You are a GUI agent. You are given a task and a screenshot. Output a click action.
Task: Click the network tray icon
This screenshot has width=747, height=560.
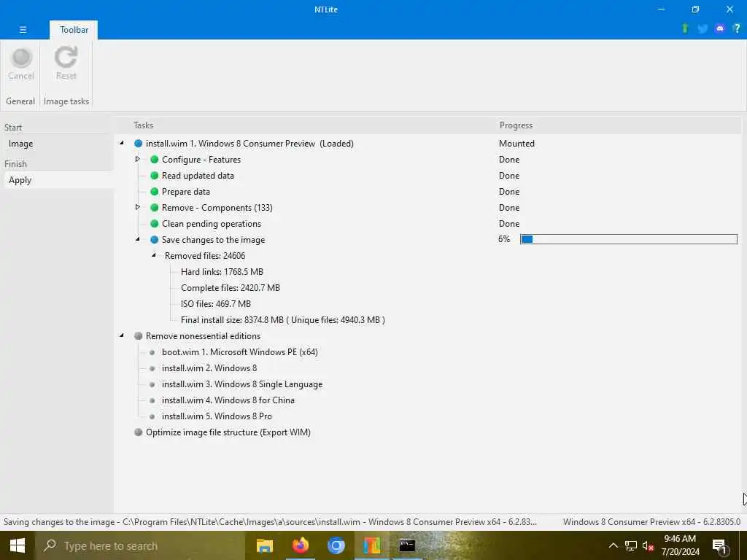click(631, 545)
